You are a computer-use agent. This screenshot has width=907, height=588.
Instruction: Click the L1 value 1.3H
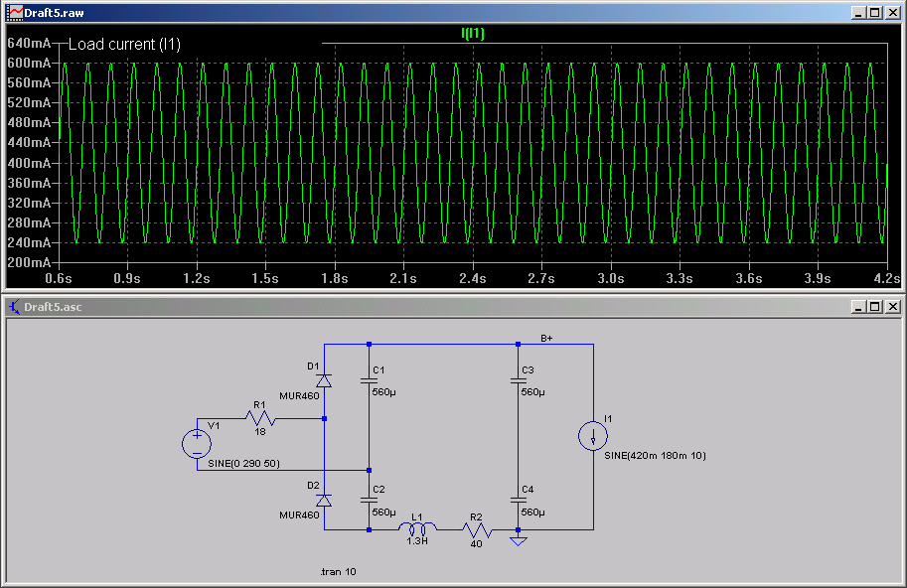point(417,541)
